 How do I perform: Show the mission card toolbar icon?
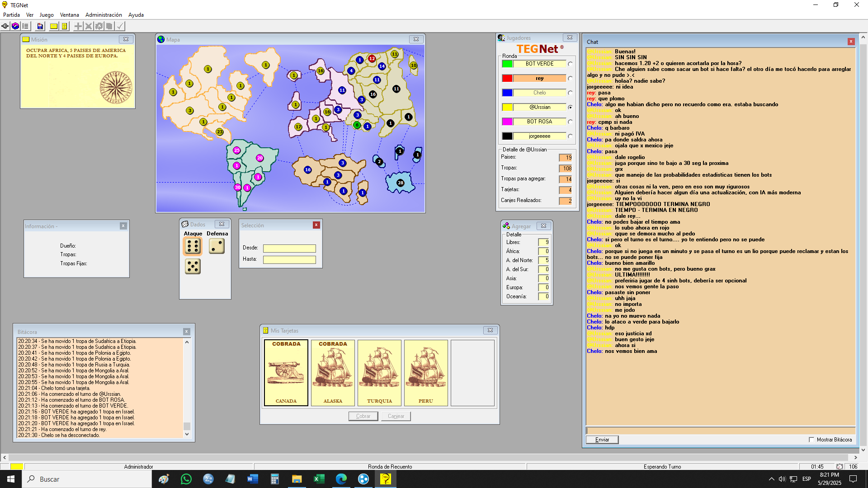54,26
